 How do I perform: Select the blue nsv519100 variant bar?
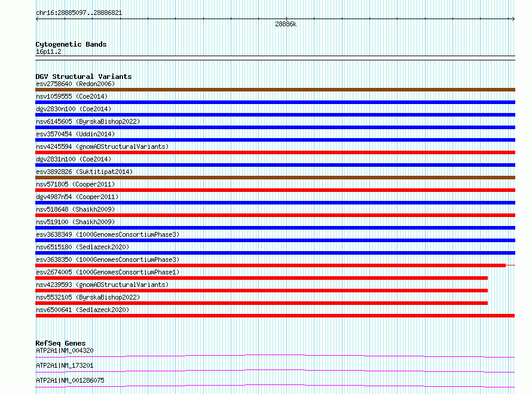275,228
